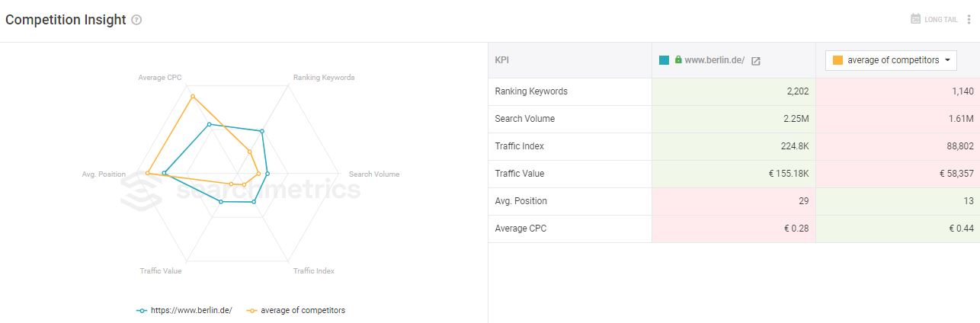Expand the average of competitors dropdown
The height and width of the screenshot is (323, 980).
coord(892,60)
